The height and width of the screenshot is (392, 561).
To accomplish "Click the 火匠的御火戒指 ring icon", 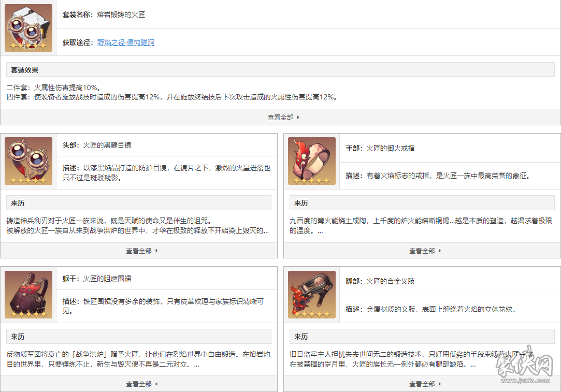I will coord(312,161).
